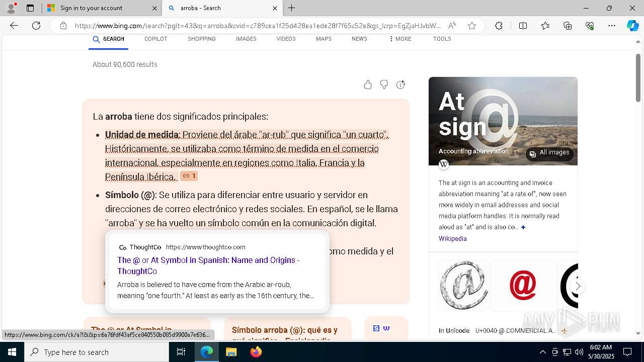Show hidden system tray icons

[x=542, y=352]
